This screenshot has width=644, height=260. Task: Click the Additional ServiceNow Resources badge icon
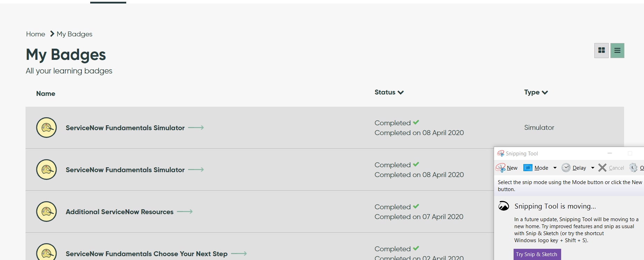point(46,212)
